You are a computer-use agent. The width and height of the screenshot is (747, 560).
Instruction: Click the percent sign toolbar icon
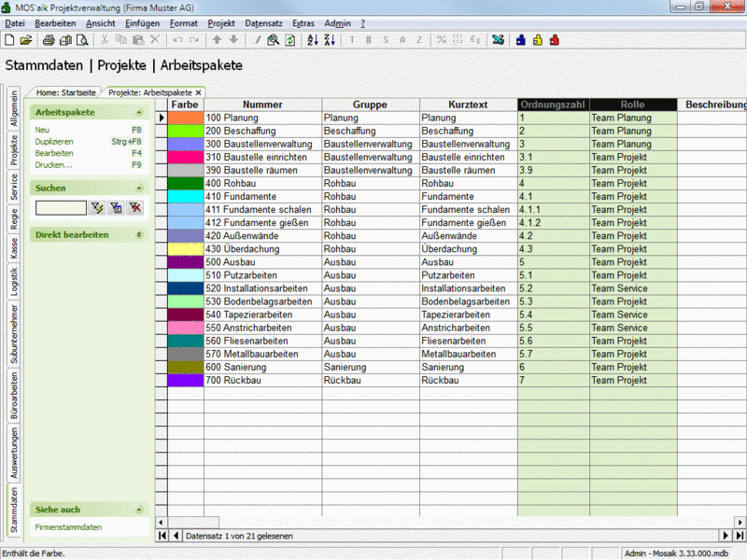442,40
